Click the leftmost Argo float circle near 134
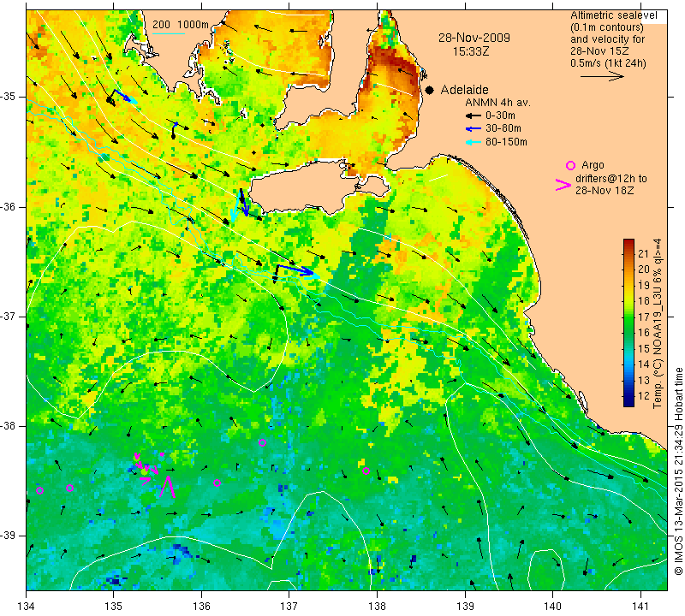Viewport: 685px width, 616px height. 39,490
